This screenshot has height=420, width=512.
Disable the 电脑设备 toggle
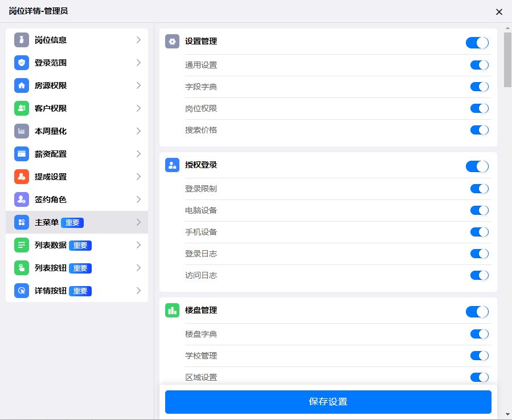[479, 210]
